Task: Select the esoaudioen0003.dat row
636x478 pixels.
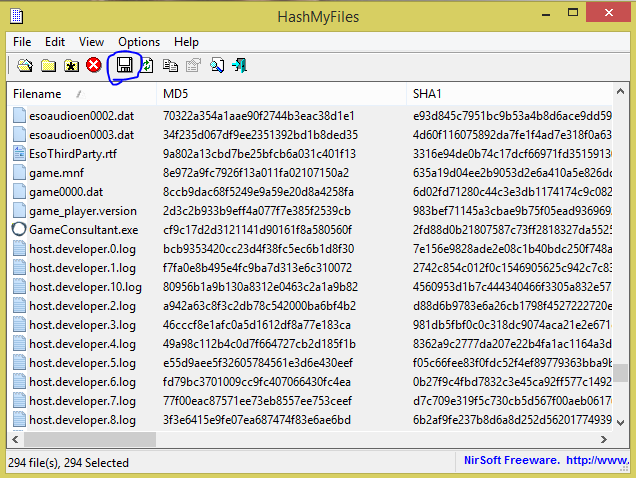Action: 310,134
